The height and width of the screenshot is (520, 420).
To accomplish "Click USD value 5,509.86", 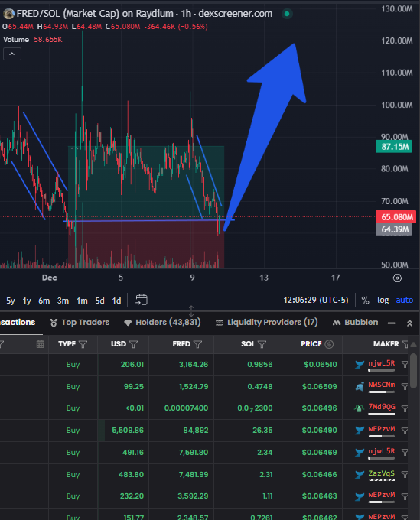I will pyautogui.click(x=128, y=430).
